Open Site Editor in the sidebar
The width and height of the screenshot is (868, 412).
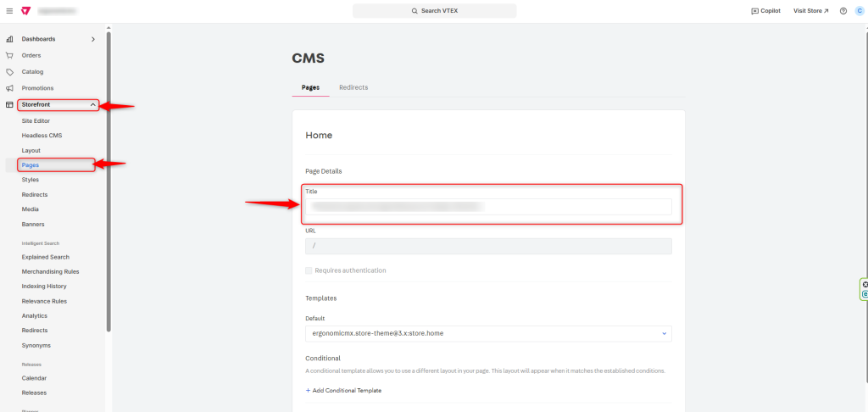[x=36, y=121]
